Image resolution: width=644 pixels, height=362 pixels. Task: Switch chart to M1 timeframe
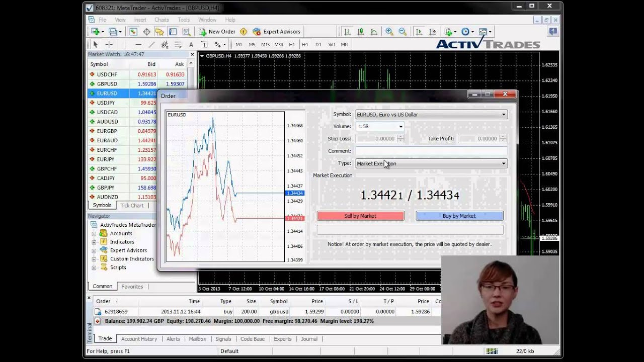point(239,45)
